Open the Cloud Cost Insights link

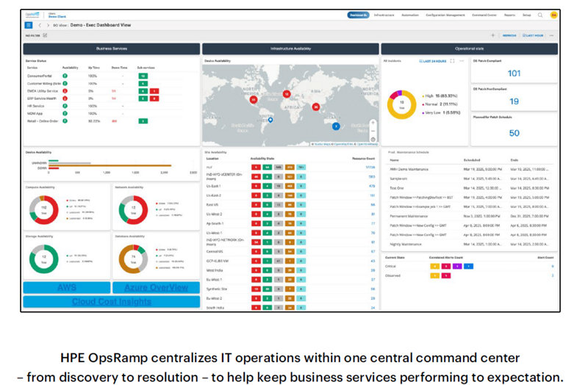coord(112,301)
